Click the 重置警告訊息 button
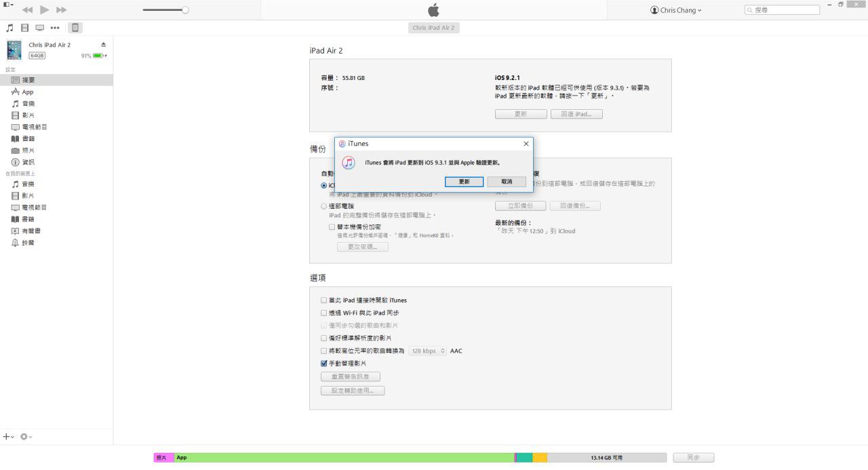The image size is (868, 470). (351, 376)
